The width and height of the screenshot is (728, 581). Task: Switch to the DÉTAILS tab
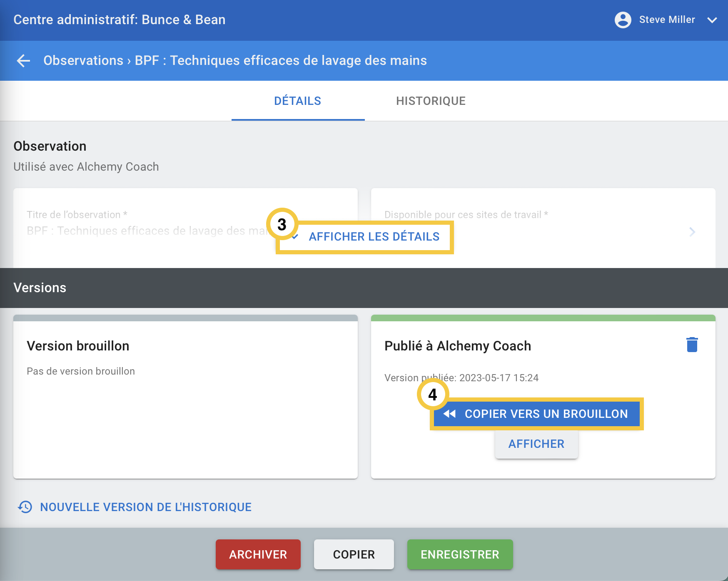pyautogui.click(x=297, y=101)
